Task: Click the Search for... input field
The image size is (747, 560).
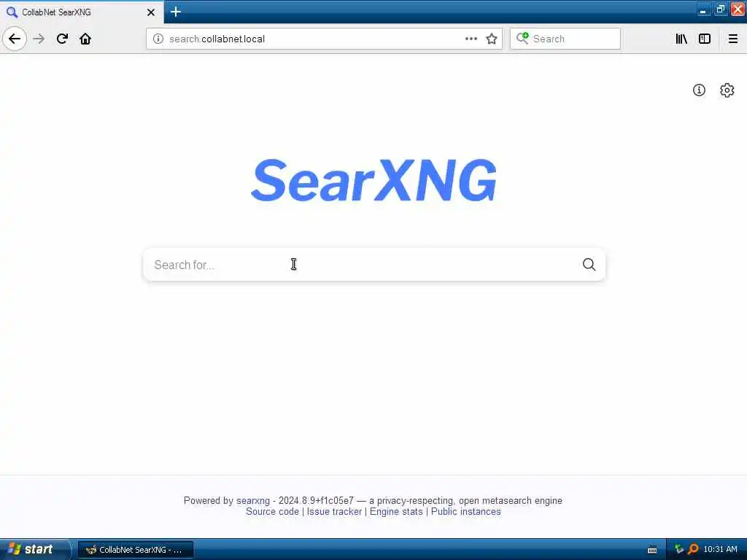Action: pos(362,264)
